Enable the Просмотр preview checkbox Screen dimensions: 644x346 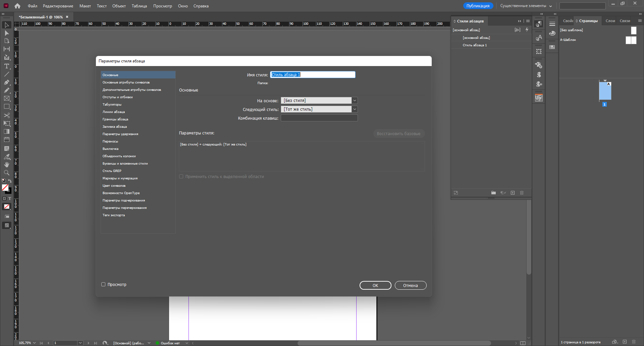(103, 284)
